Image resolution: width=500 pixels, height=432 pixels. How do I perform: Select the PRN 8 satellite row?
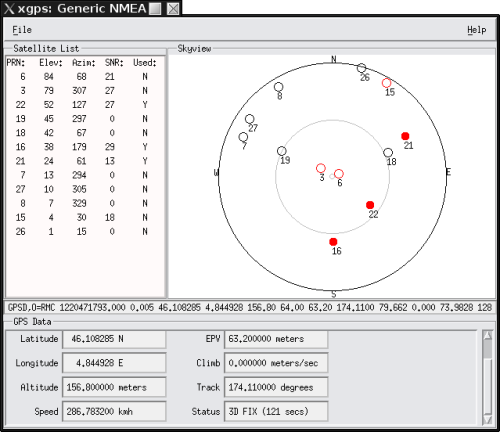coord(85,203)
